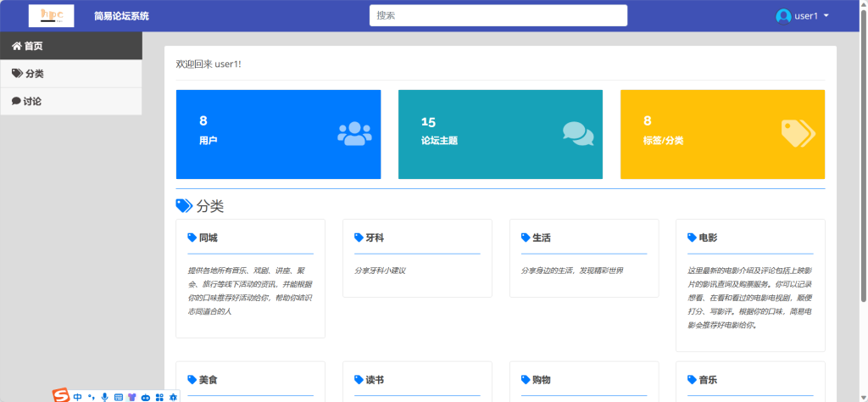Focus the 搜索 search field
This screenshot has height=402, width=868.
498,15
